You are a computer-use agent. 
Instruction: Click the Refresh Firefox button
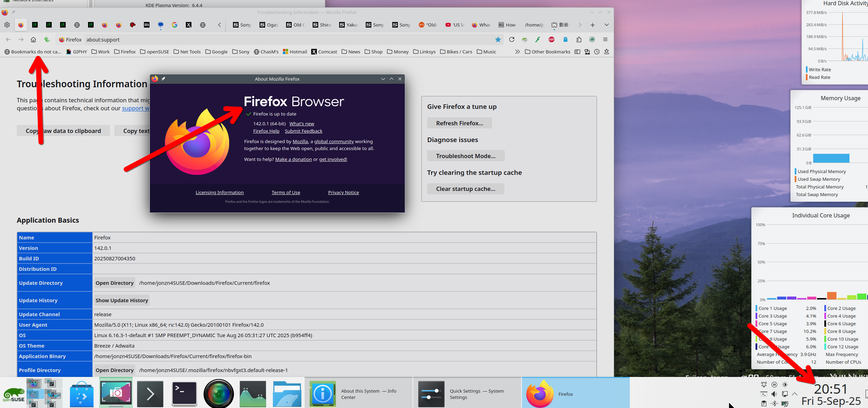point(459,123)
